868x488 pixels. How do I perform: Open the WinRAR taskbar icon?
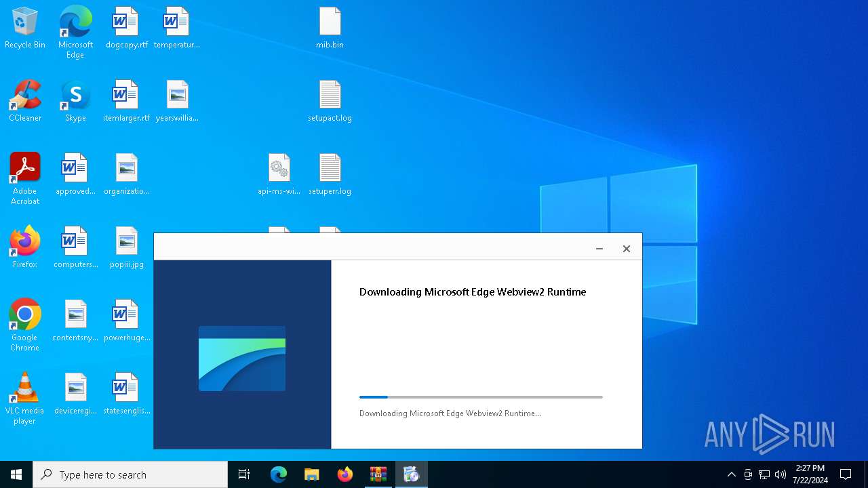pyautogui.click(x=378, y=474)
